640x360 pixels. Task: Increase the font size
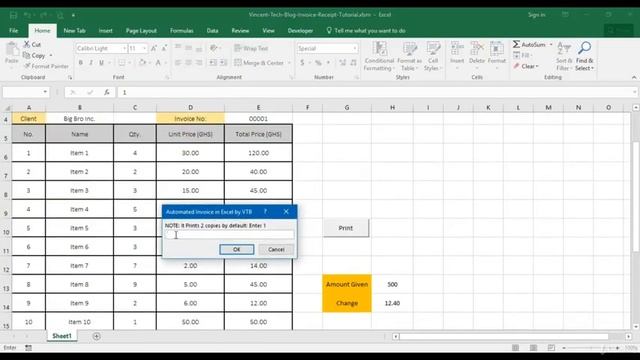click(x=154, y=48)
